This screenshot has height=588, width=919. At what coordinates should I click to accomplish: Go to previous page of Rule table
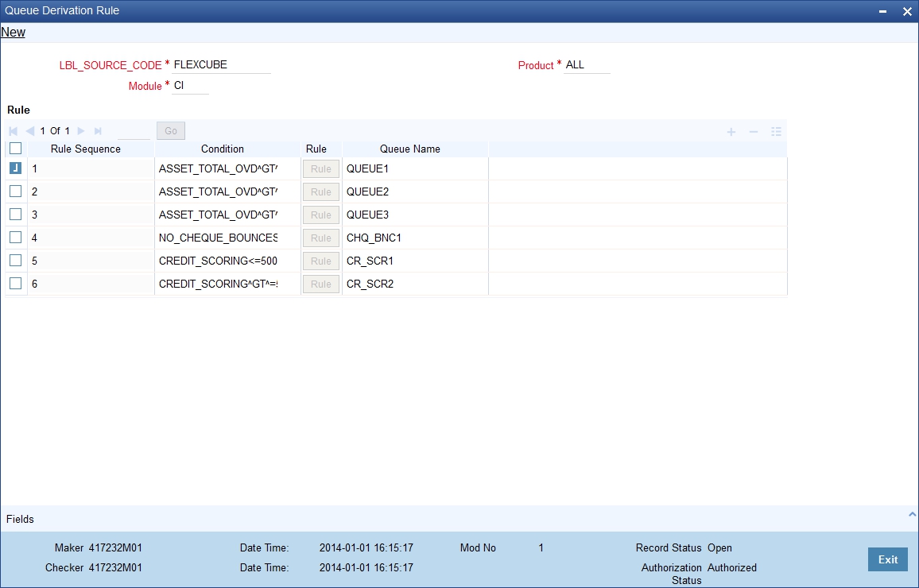[x=30, y=131]
